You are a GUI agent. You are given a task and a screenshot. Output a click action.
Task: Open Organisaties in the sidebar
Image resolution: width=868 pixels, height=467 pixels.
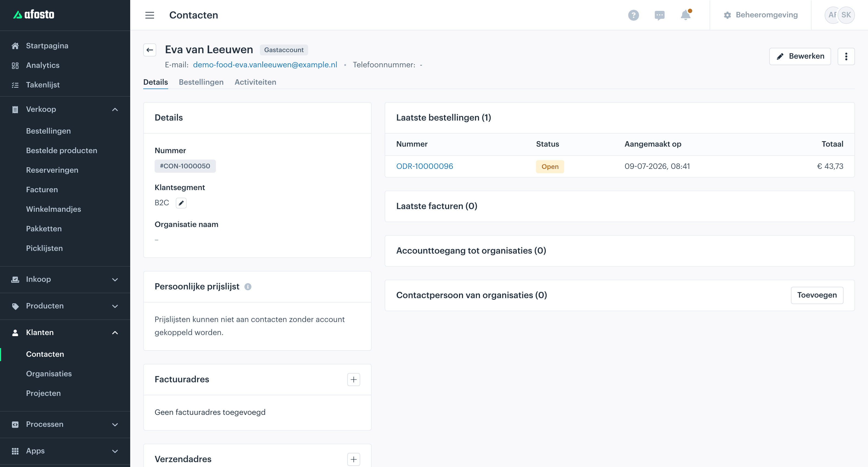point(49,374)
